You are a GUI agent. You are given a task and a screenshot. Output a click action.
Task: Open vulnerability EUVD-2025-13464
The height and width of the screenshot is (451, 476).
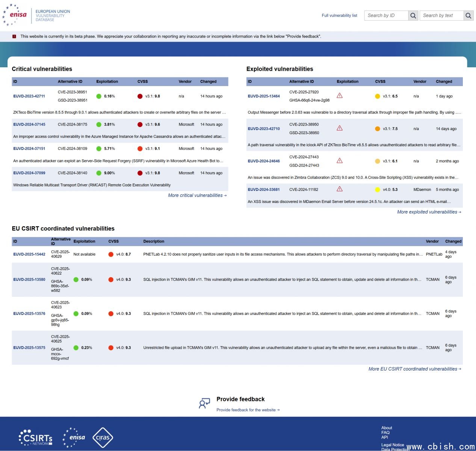[264, 96]
